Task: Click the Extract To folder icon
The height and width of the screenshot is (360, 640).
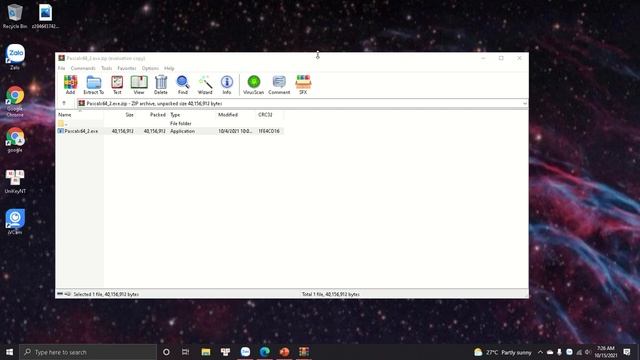Action: 93,85
